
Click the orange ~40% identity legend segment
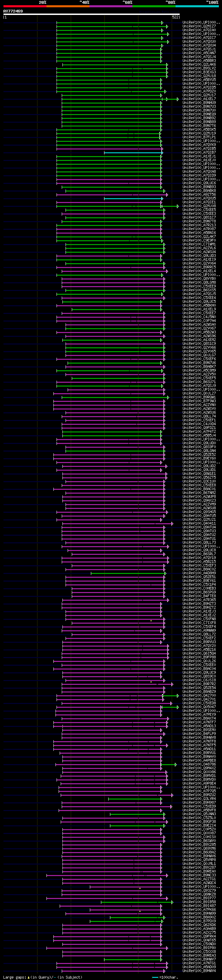pyautogui.click(x=68, y=7)
